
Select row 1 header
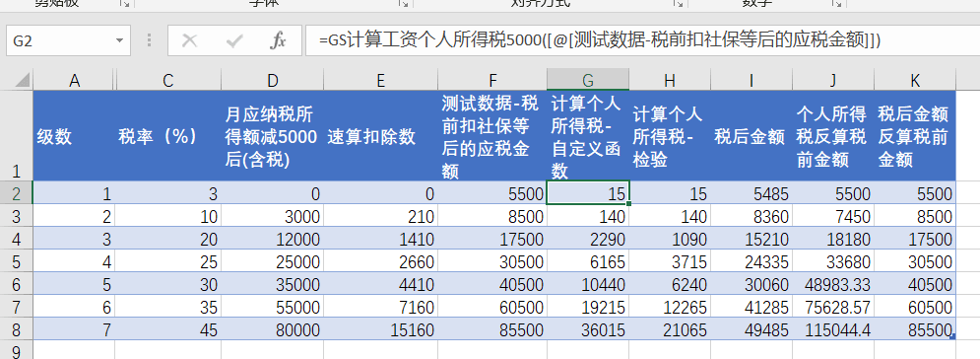(16, 136)
